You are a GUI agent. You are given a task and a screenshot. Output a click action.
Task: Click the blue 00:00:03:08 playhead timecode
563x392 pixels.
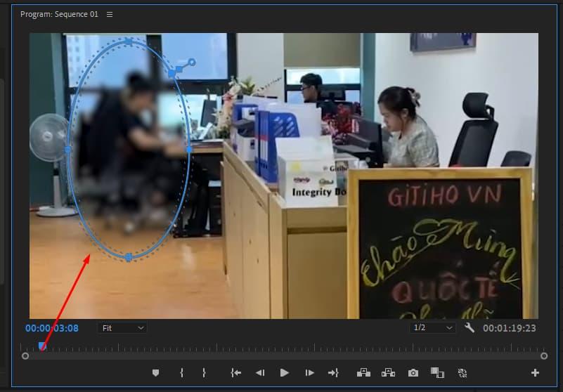tap(52, 328)
